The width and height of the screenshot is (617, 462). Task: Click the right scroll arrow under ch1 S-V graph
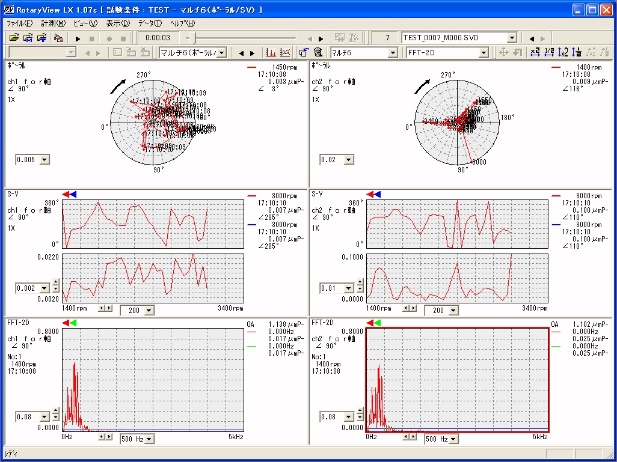coord(109,308)
